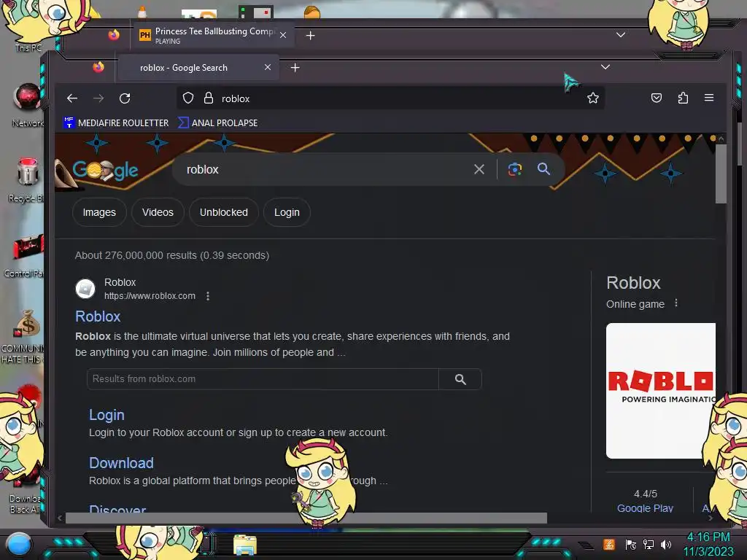Open the www.roblox.com URL text
The height and width of the screenshot is (560, 747).
[150, 296]
